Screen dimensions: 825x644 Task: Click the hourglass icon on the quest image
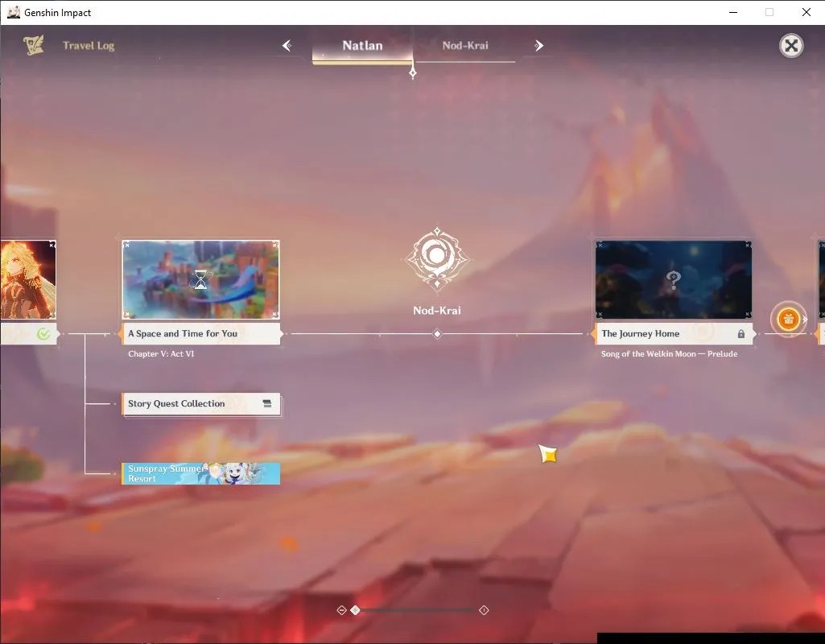[x=200, y=280]
